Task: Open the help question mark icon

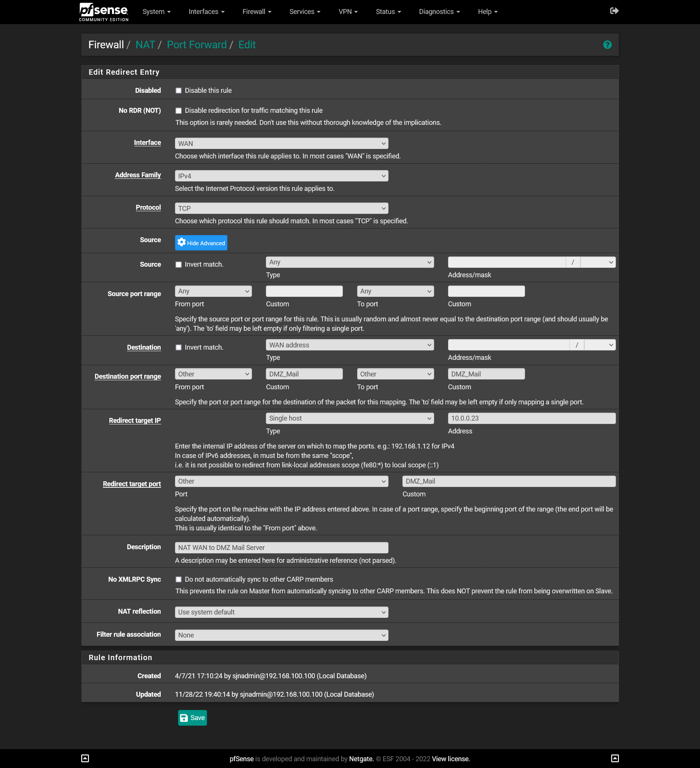Action: click(608, 45)
